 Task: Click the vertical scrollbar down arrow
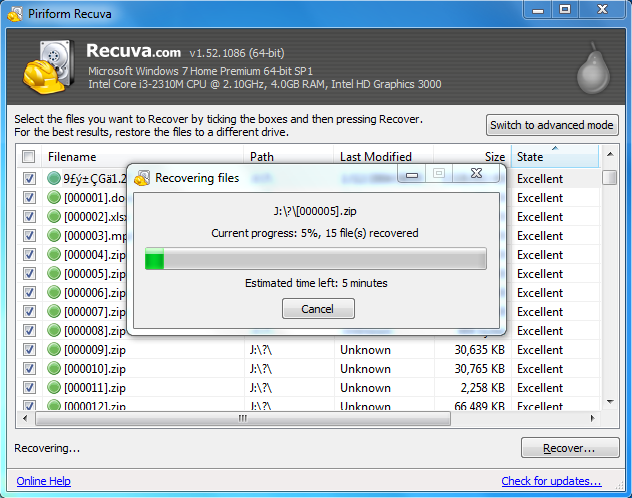(x=610, y=402)
